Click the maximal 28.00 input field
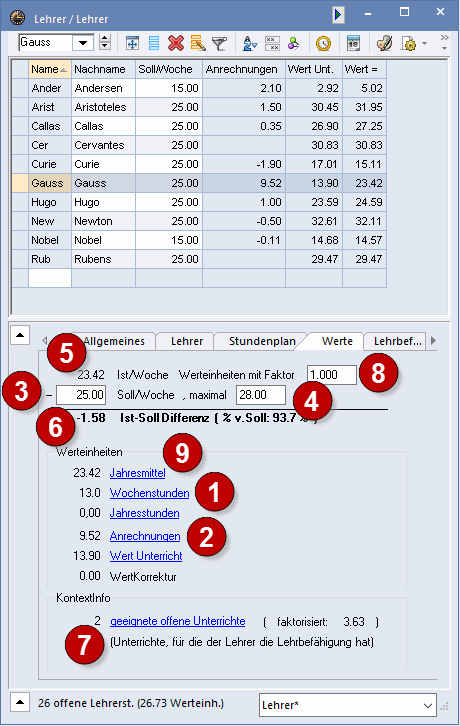The width and height of the screenshot is (460, 726). (x=261, y=395)
